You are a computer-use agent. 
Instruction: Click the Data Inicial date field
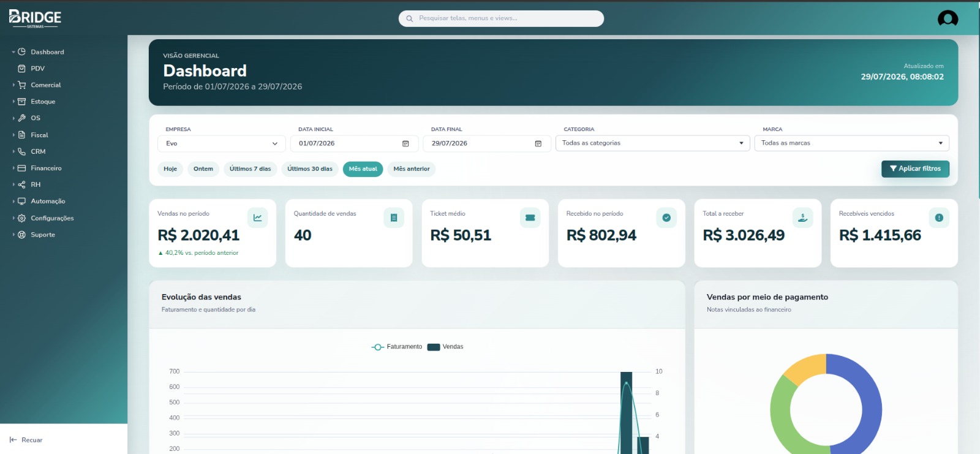(x=354, y=143)
